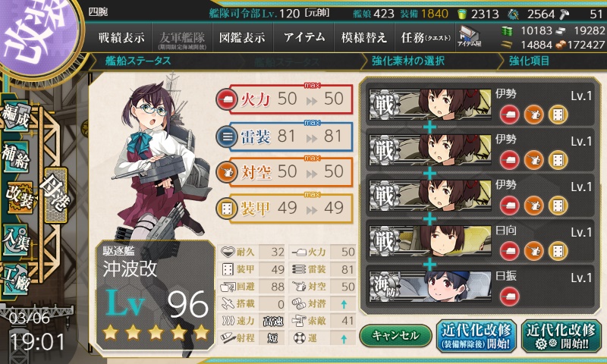This screenshot has height=364, width=607.
Task: Select the 改装 remodel sidebar icon
Action: pyautogui.click(x=20, y=197)
